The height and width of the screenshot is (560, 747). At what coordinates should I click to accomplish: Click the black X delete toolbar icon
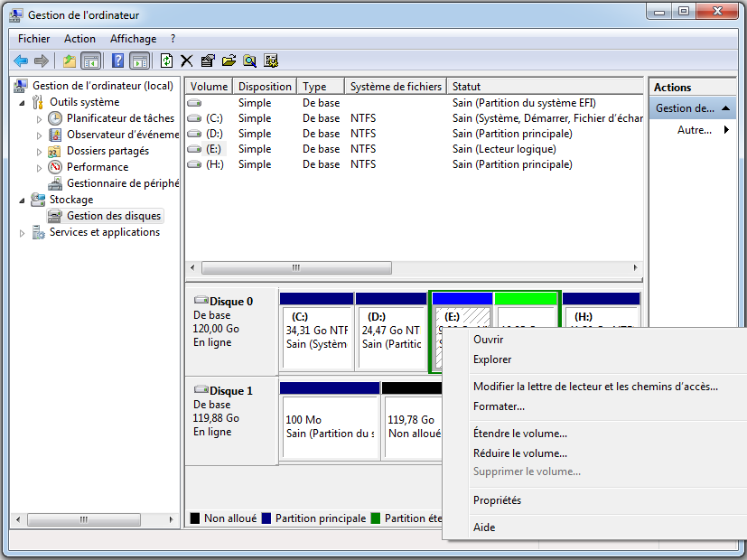click(x=187, y=61)
